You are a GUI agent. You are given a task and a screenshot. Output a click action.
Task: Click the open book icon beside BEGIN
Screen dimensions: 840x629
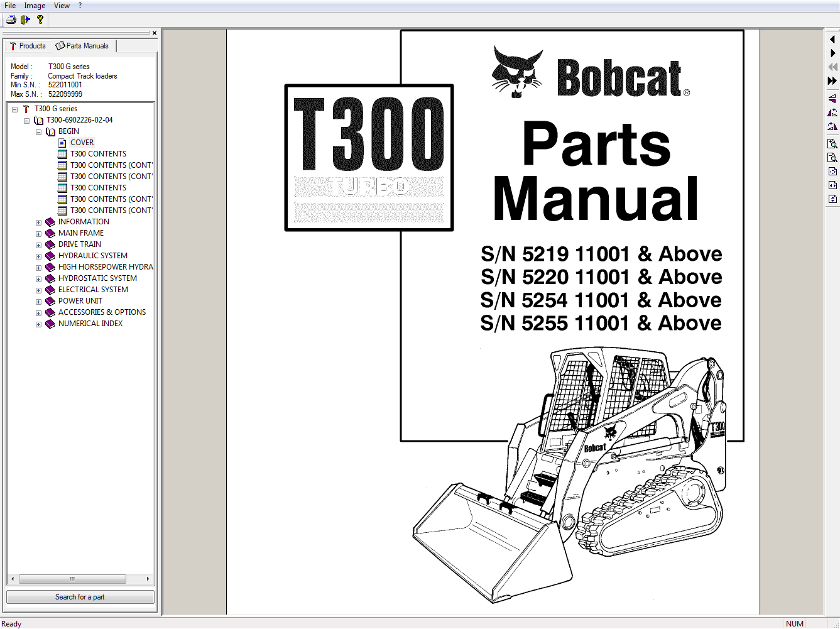50,131
